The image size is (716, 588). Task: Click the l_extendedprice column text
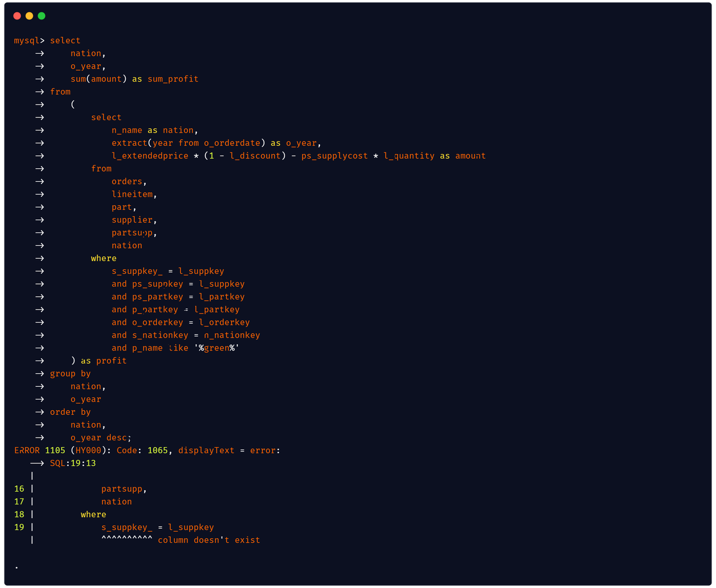pyautogui.click(x=150, y=156)
